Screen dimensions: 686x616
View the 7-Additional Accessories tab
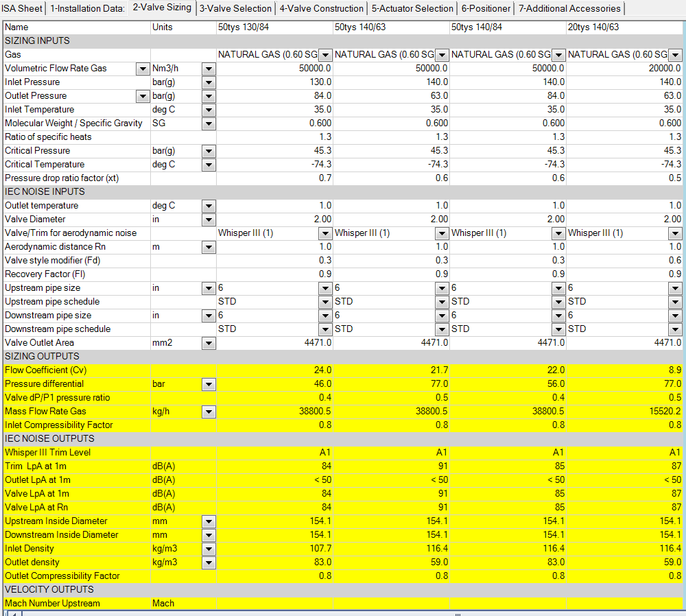(x=569, y=8)
